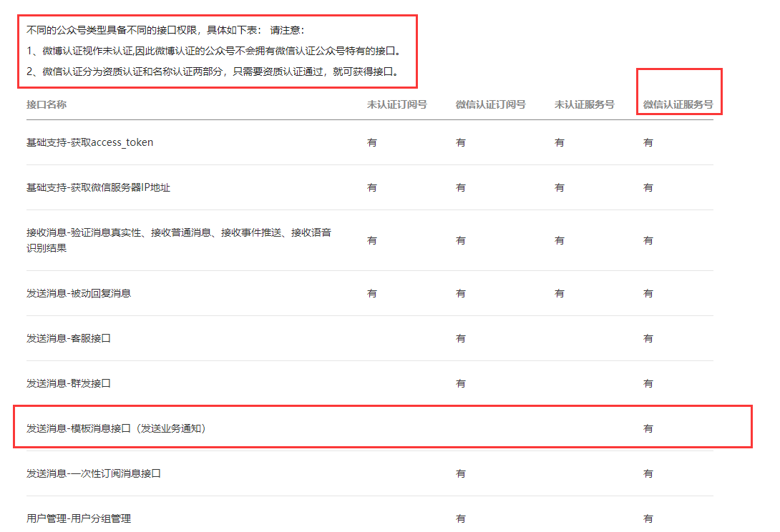Click the 未认证服务号 column header
Viewport: 780px width, 532px height.
[x=584, y=104]
